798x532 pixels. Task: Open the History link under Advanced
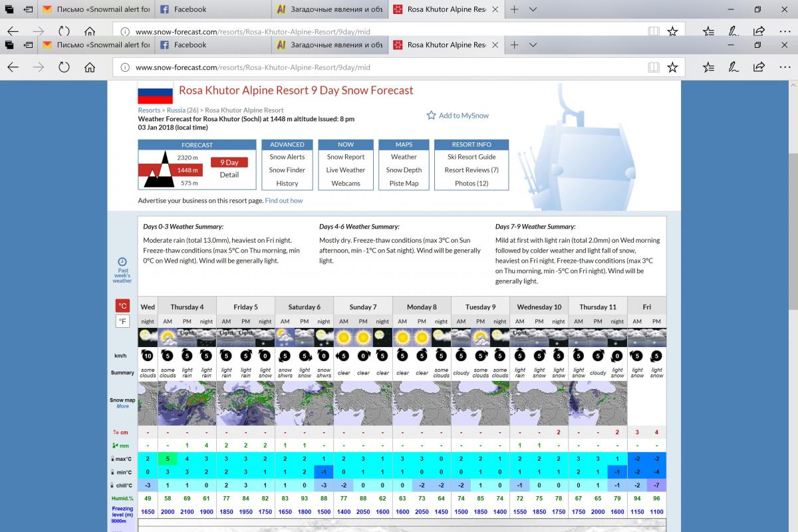pos(287,184)
